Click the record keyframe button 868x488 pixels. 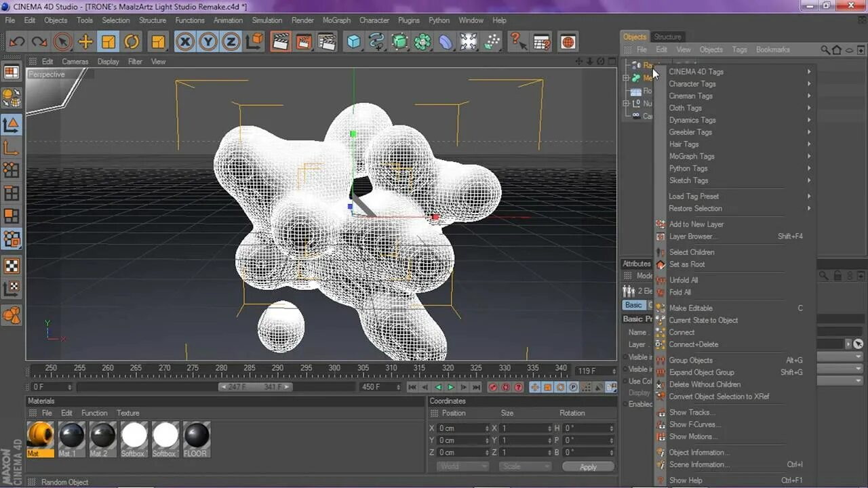pyautogui.click(x=493, y=387)
